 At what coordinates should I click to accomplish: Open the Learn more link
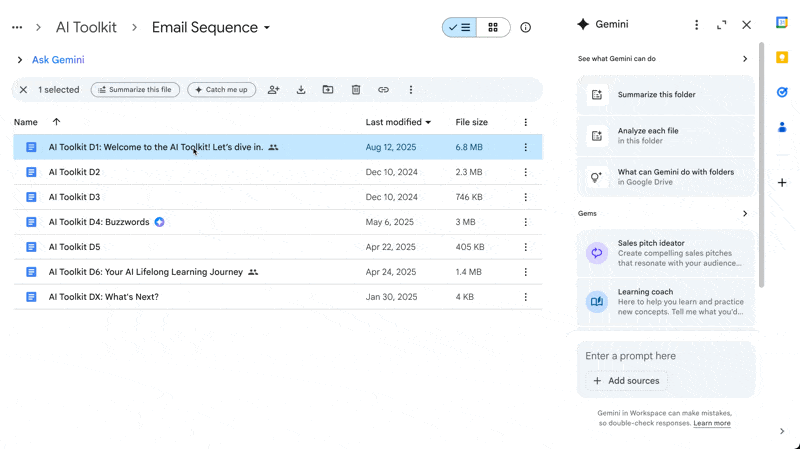point(712,423)
